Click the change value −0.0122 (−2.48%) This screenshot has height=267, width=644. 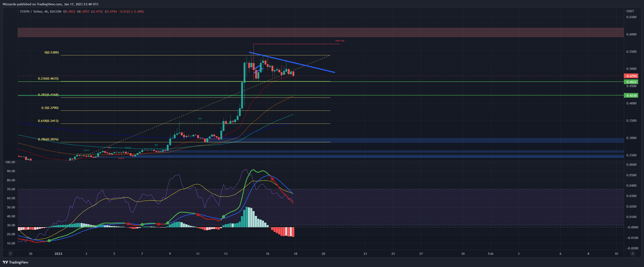click(131, 11)
